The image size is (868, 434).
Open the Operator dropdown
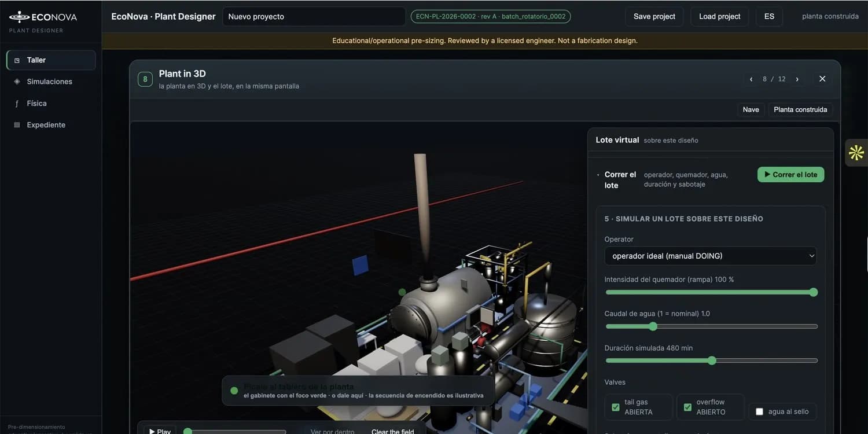(711, 256)
